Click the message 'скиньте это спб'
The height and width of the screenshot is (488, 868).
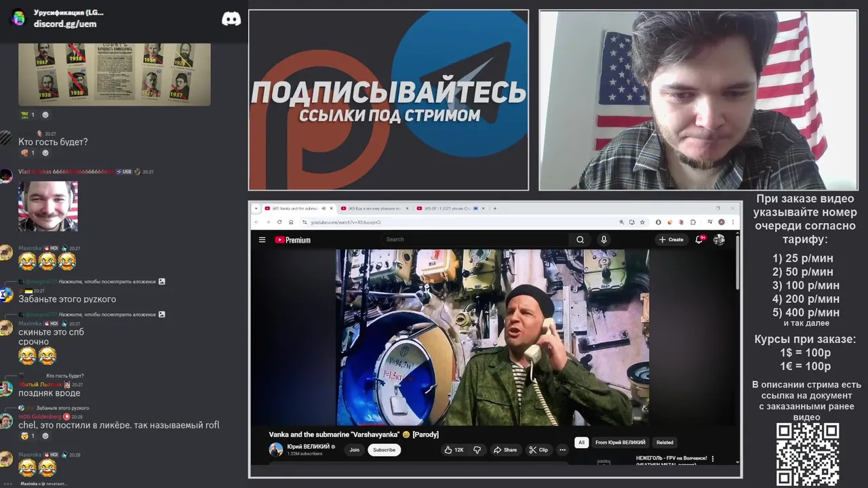(51, 332)
